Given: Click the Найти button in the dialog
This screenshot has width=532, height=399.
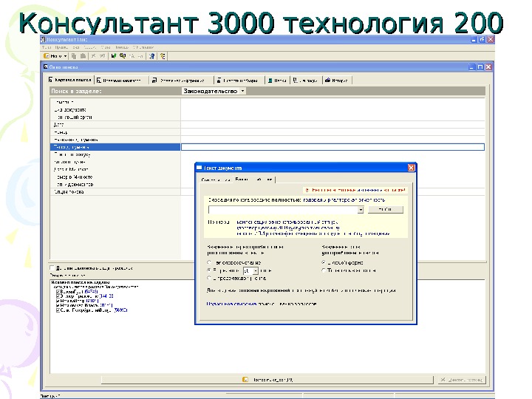Looking at the screenshot, I should click(x=386, y=210).
